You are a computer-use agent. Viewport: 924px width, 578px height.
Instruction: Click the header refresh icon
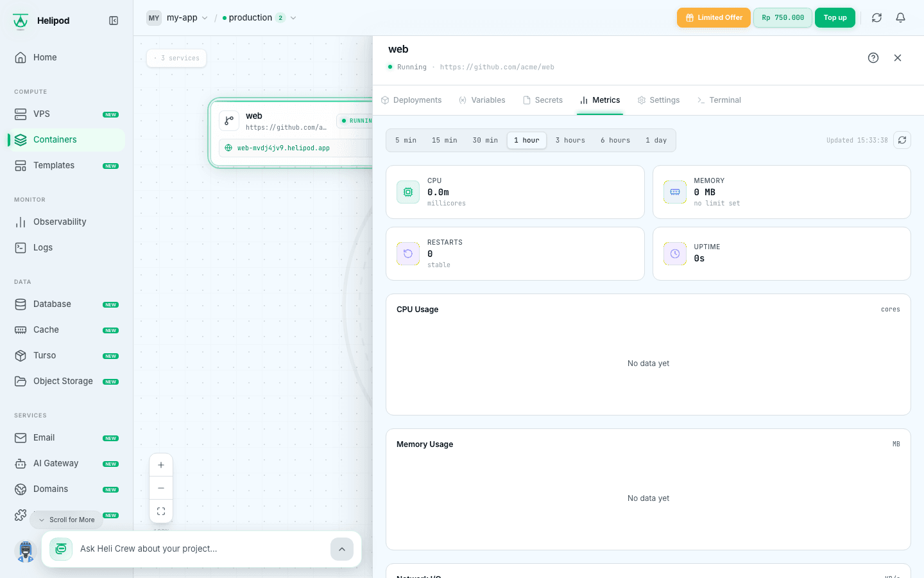click(x=877, y=18)
